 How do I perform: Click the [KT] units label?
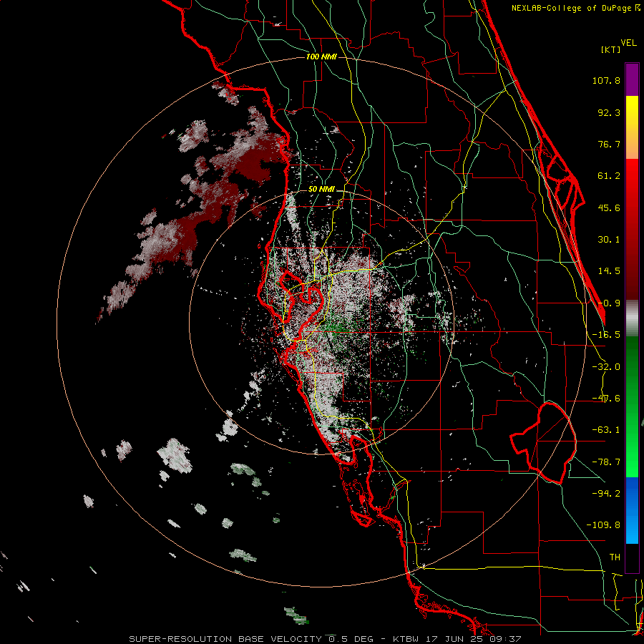611,49
